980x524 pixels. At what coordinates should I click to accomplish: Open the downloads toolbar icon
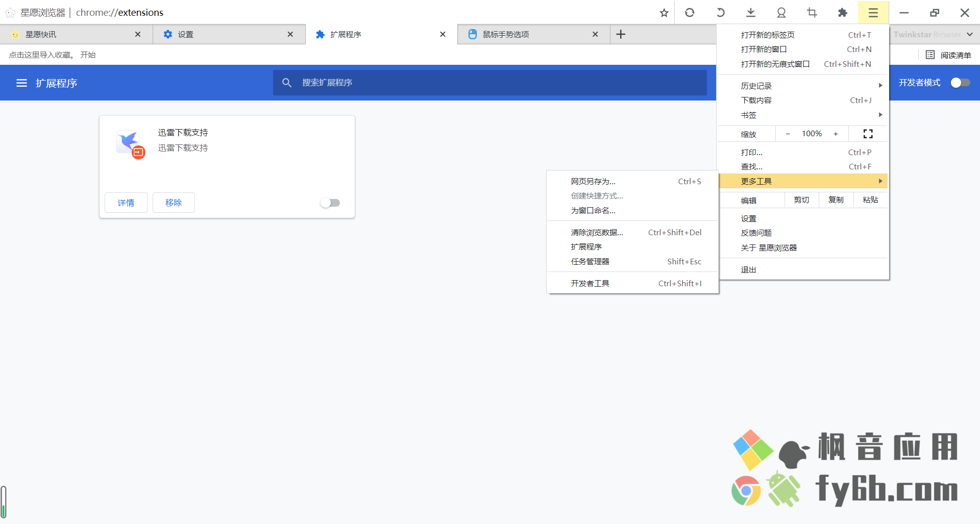pos(751,12)
